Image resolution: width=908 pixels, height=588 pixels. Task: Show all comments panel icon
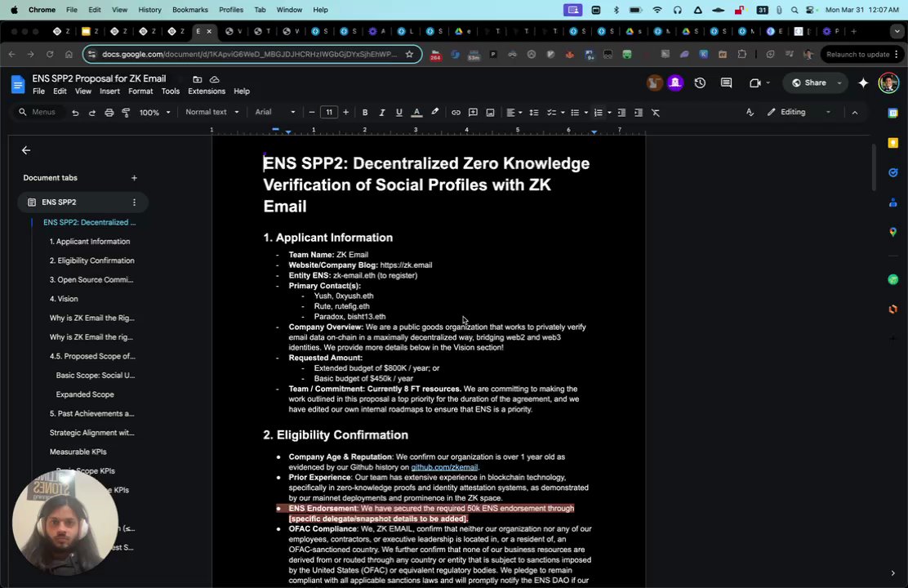pos(726,82)
